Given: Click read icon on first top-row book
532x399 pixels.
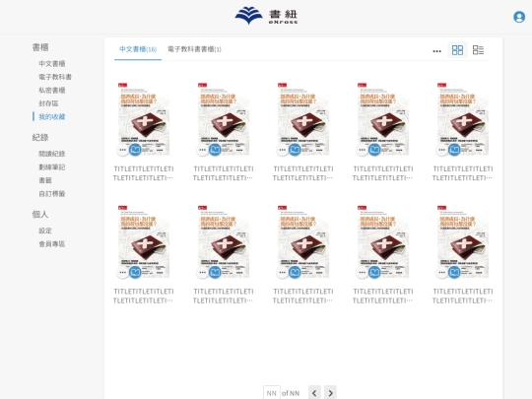Looking at the screenshot, I should click(x=135, y=150).
